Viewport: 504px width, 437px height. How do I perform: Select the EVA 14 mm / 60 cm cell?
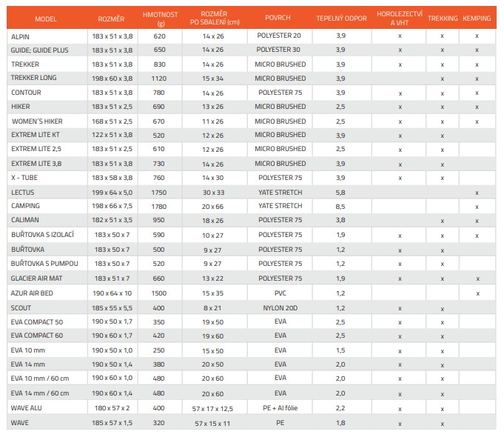40,393
